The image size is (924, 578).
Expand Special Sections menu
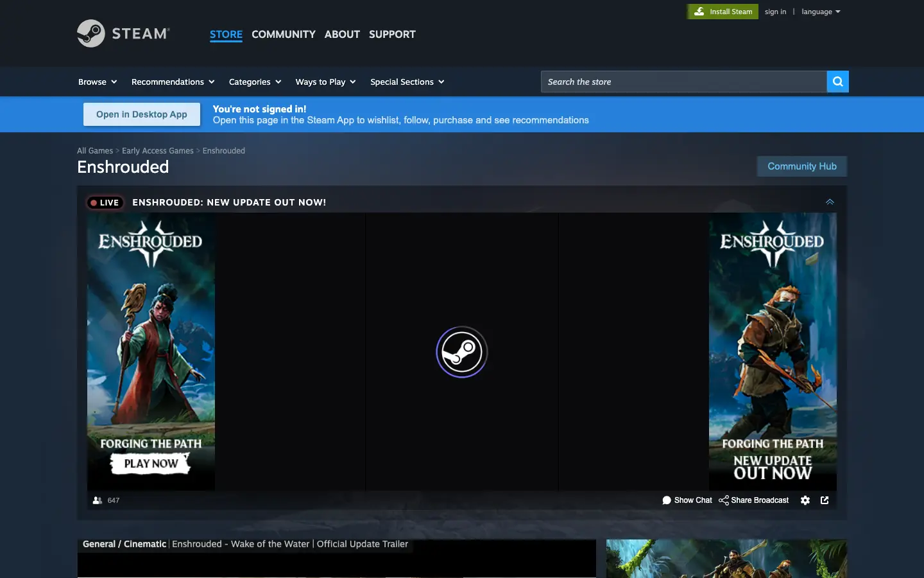click(x=407, y=82)
